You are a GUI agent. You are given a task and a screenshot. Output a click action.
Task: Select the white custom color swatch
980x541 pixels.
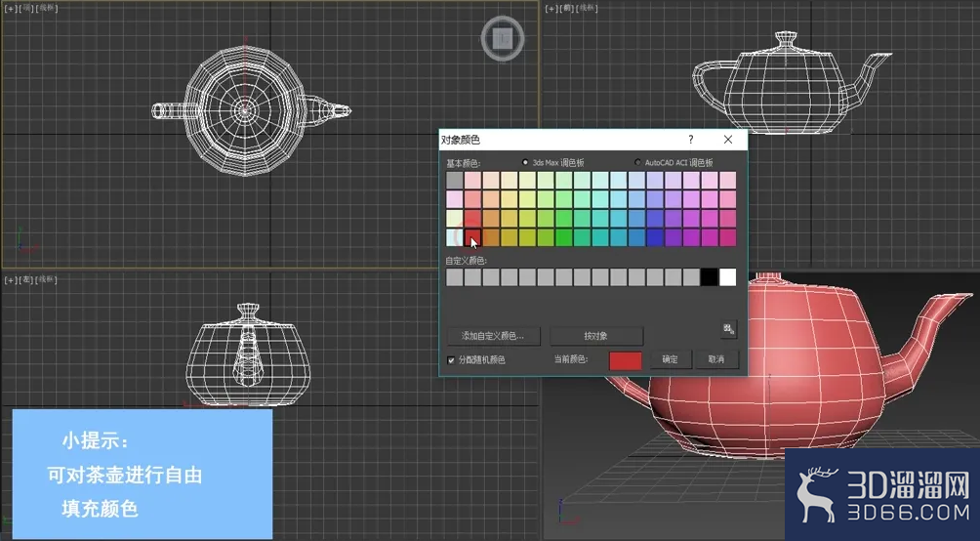(727, 277)
